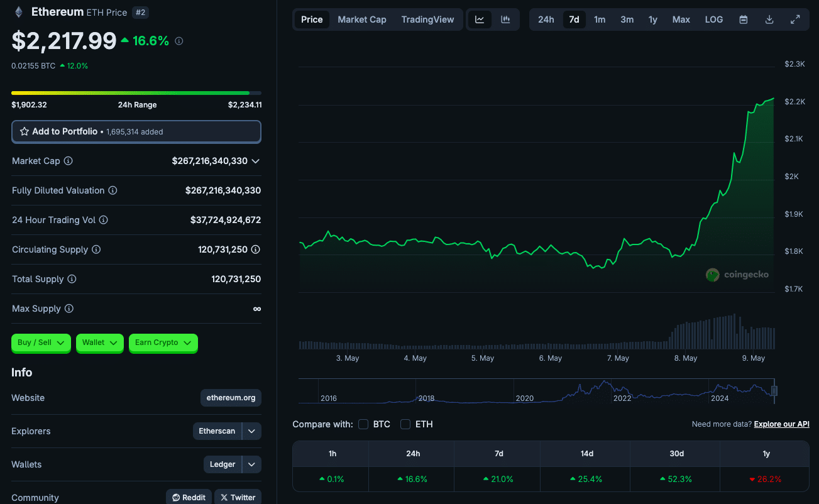The width and height of the screenshot is (819, 504).
Task: Switch to candlestick chart view icon
Action: tap(505, 19)
